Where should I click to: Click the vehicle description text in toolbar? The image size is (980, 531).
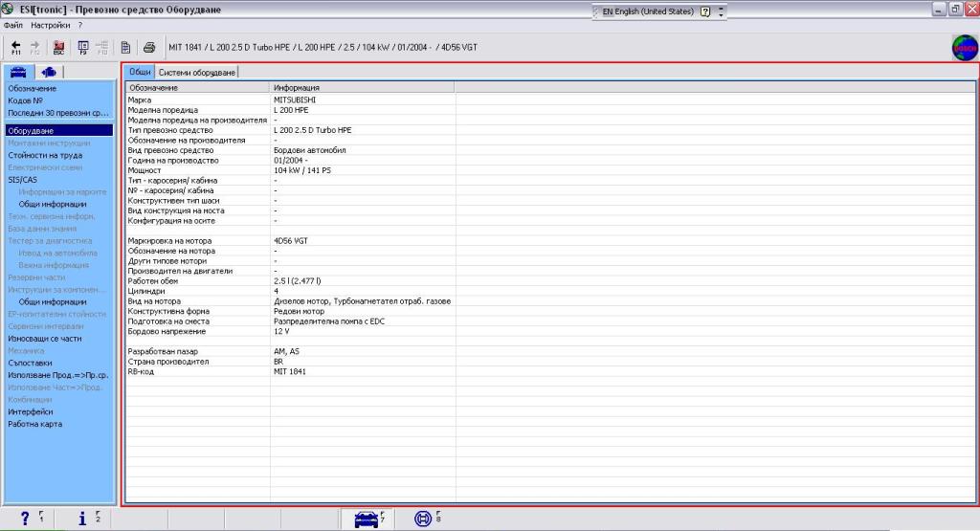[323, 48]
